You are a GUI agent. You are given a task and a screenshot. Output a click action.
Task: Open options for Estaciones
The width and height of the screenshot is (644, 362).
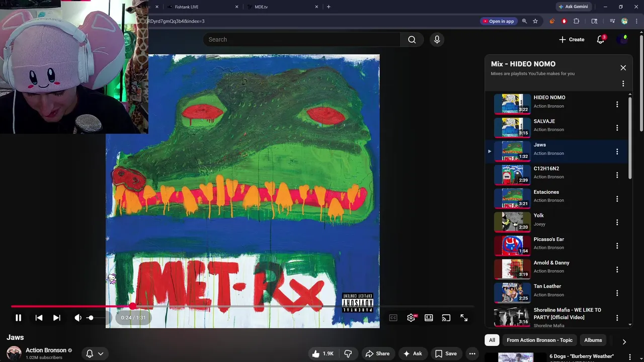click(x=617, y=199)
